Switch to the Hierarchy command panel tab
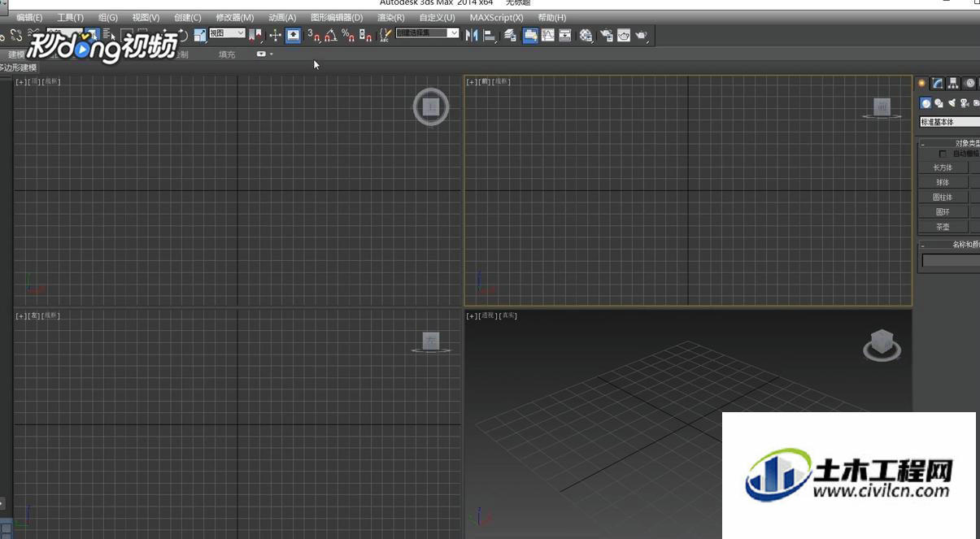This screenshot has width=980, height=539. pyautogui.click(x=952, y=83)
